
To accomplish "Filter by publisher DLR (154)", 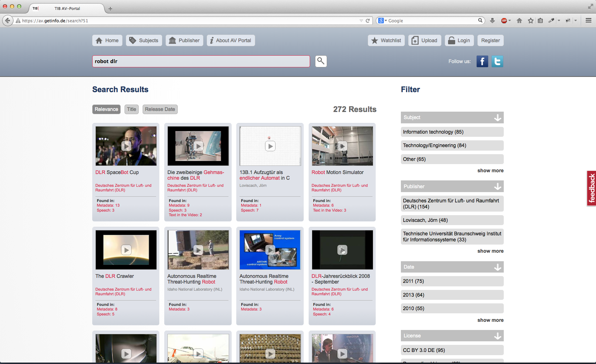I will [x=452, y=203].
